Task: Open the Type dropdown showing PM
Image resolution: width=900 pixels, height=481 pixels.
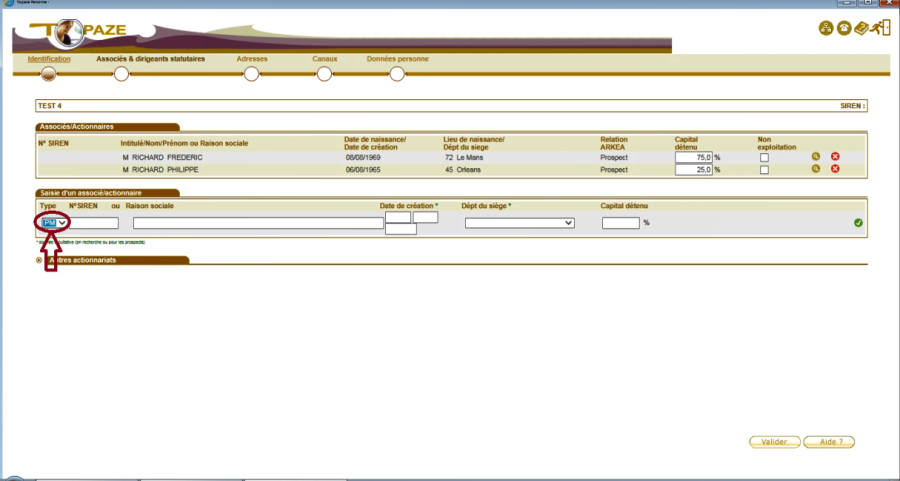Action: [x=54, y=222]
